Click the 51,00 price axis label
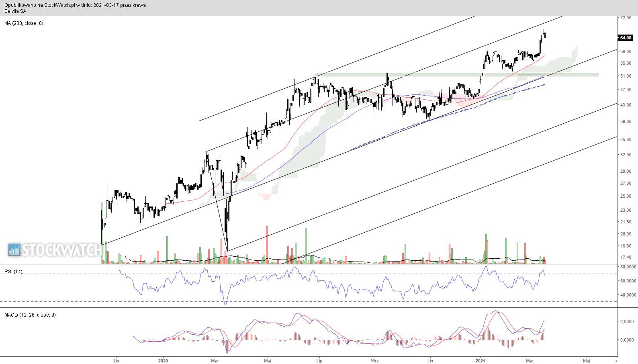 [x=626, y=76]
